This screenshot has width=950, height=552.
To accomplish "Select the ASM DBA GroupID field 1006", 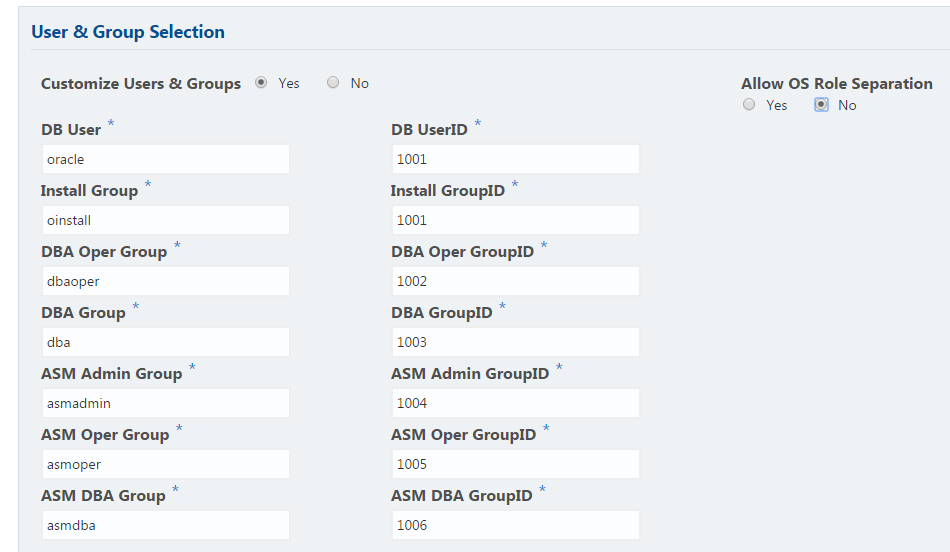I will (x=515, y=525).
